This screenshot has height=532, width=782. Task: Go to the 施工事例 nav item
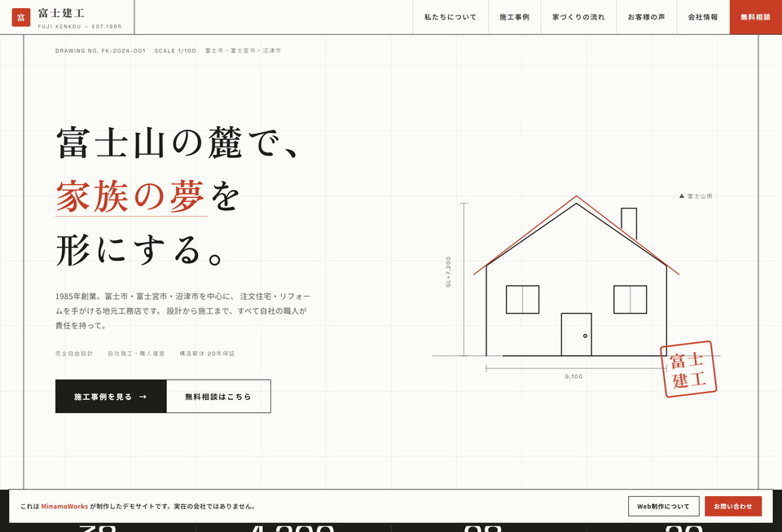tap(514, 17)
